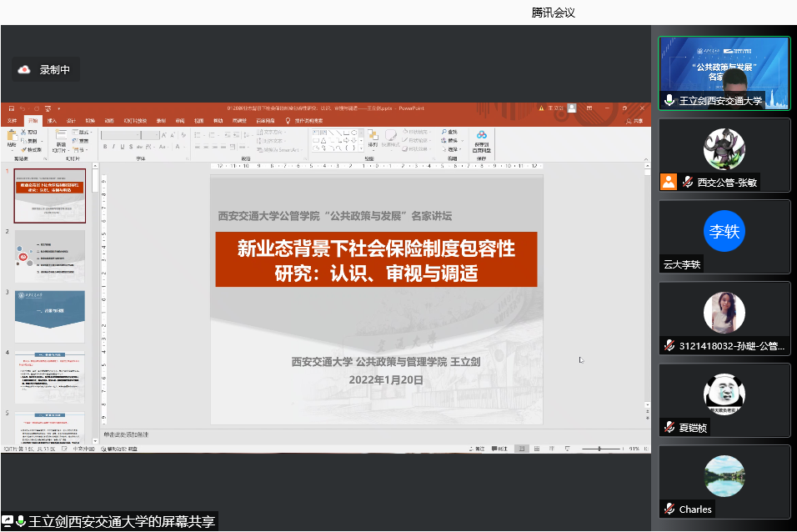
Task: Toggle italic text formatting
Action: pos(113,147)
